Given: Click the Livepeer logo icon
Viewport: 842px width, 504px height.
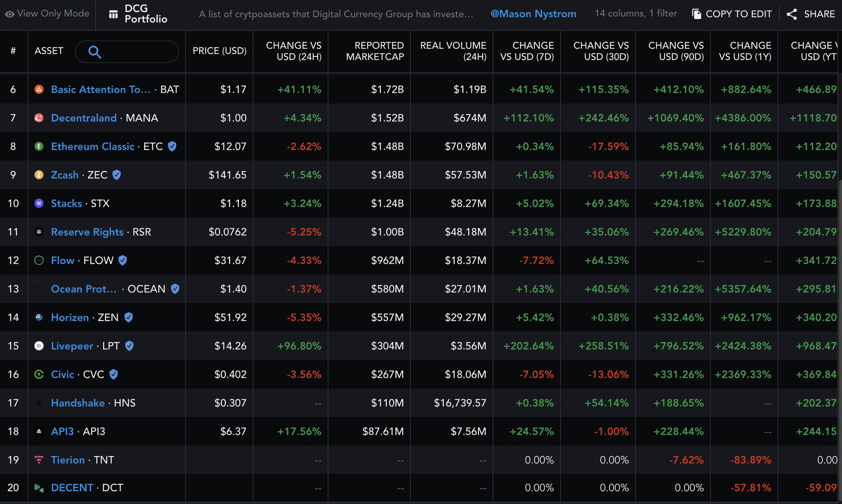Looking at the screenshot, I should pyautogui.click(x=39, y=346).
